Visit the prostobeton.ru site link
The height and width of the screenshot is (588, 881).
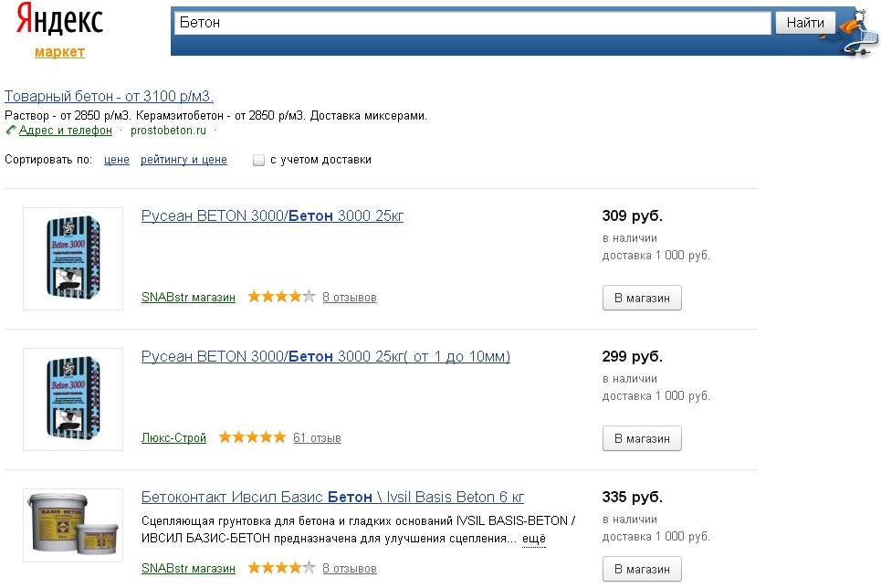(x=168, y=131)
